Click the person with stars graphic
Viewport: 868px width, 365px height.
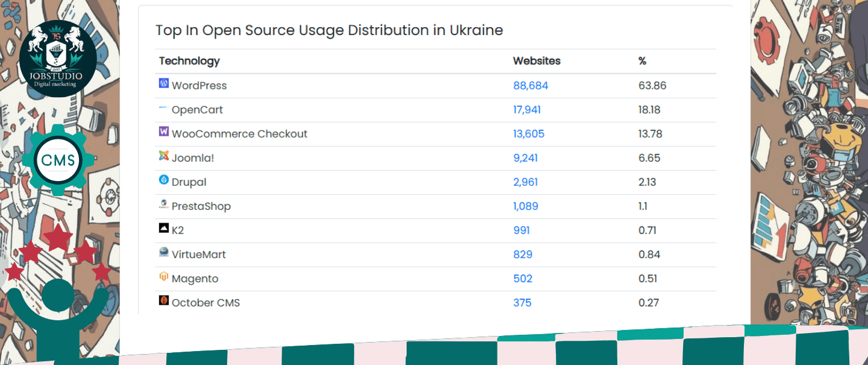[58, 294]
